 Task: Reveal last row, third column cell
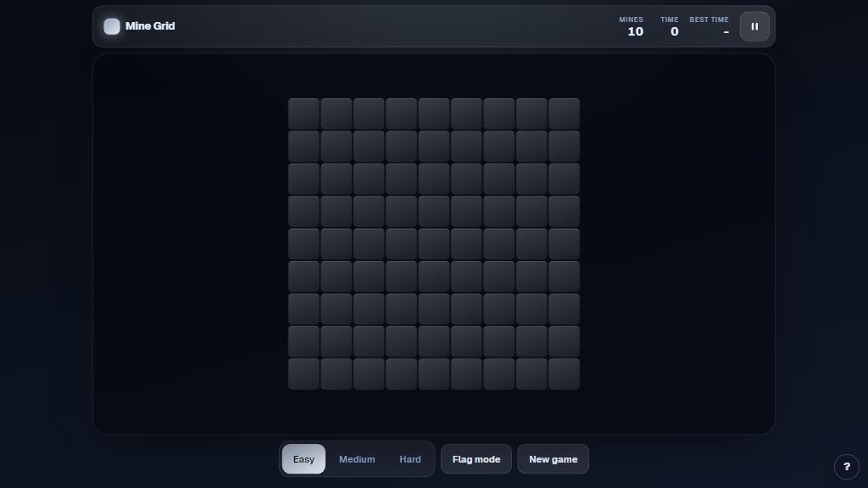pyautogui.click(x=369, y=374)
